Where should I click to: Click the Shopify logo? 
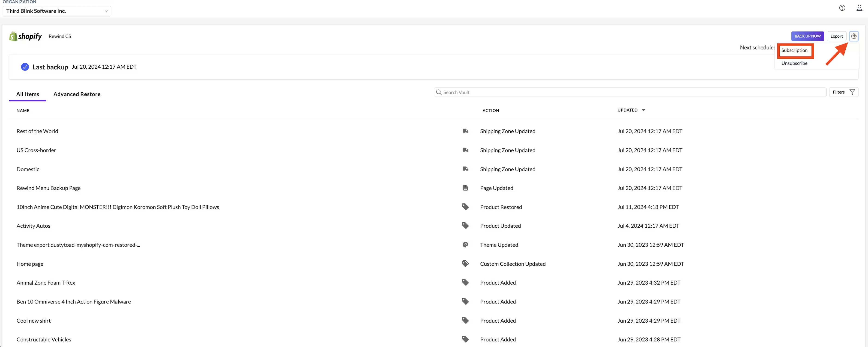pos(26,36)
